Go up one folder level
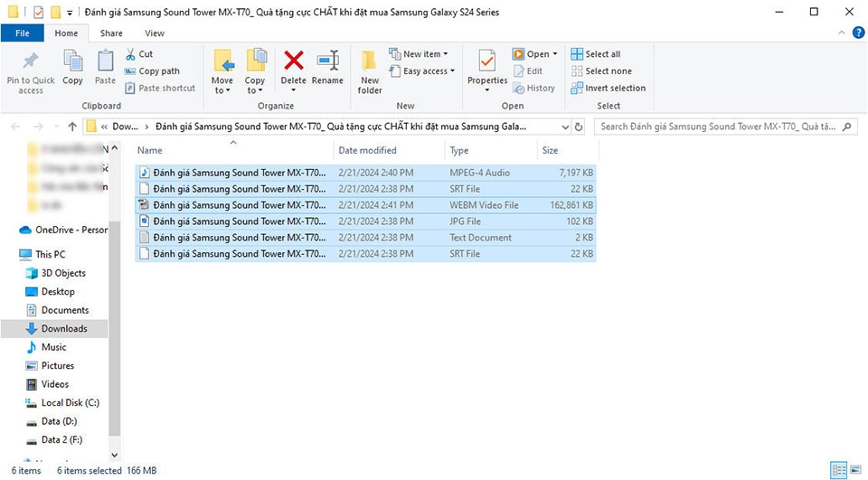 click(x=72, y=127)
